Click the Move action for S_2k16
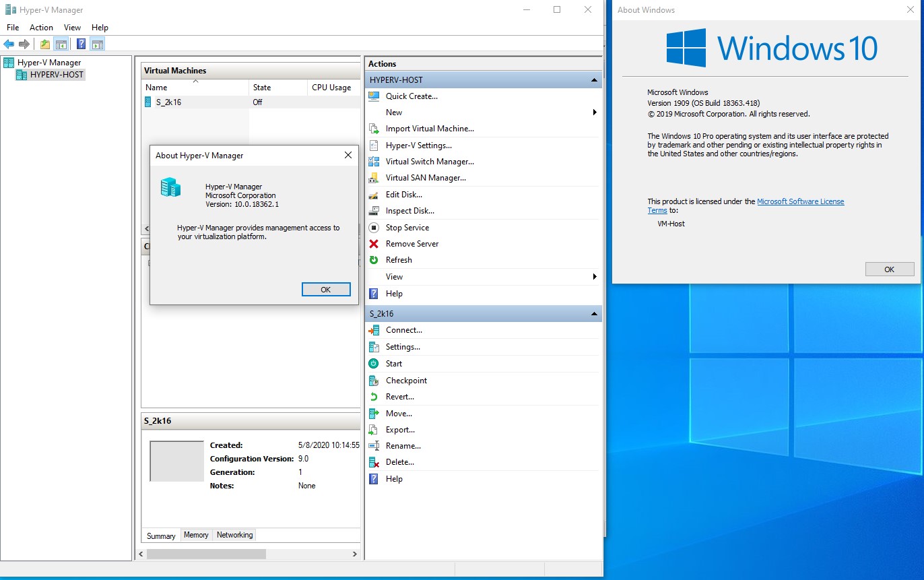This screenshot has height=580, width=924. point(399,414)
